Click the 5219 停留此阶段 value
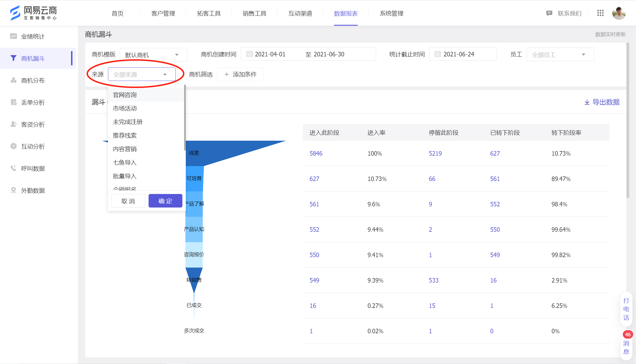The width and height of the screenshot is (636, 364). click(x=435, y=153)
